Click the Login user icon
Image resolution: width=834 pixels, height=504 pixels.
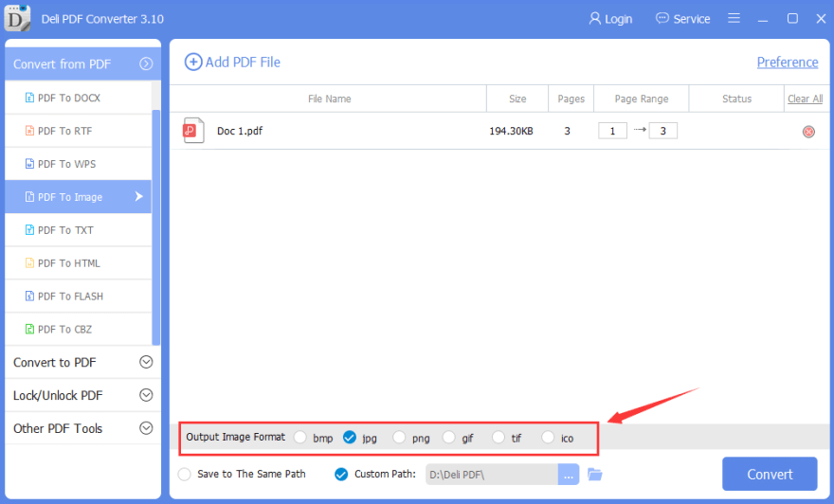coord(594,19)
